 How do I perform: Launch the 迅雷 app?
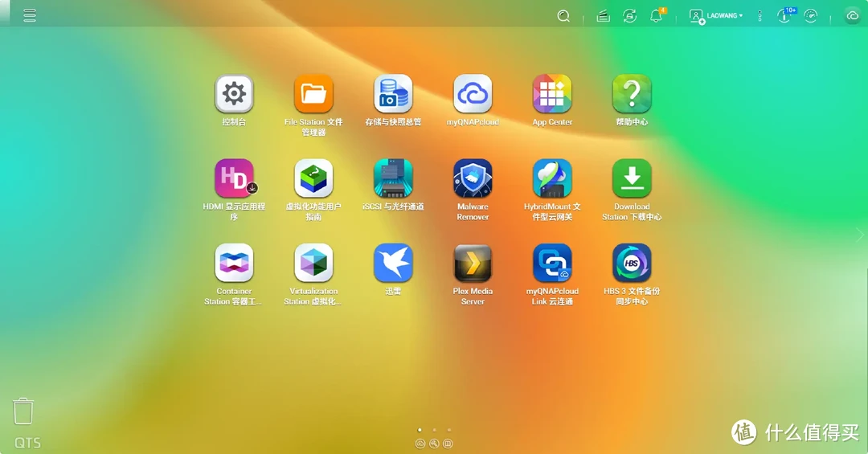[393, 263]
